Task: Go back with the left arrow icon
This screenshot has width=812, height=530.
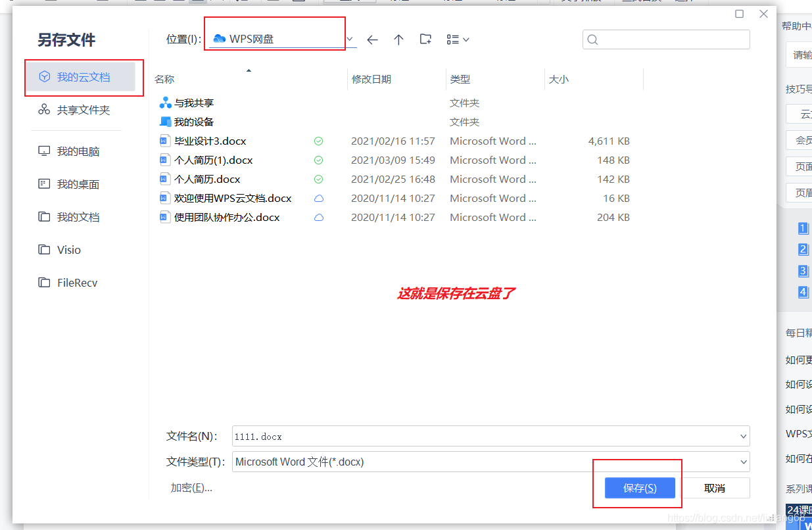Action: [372, 39]
